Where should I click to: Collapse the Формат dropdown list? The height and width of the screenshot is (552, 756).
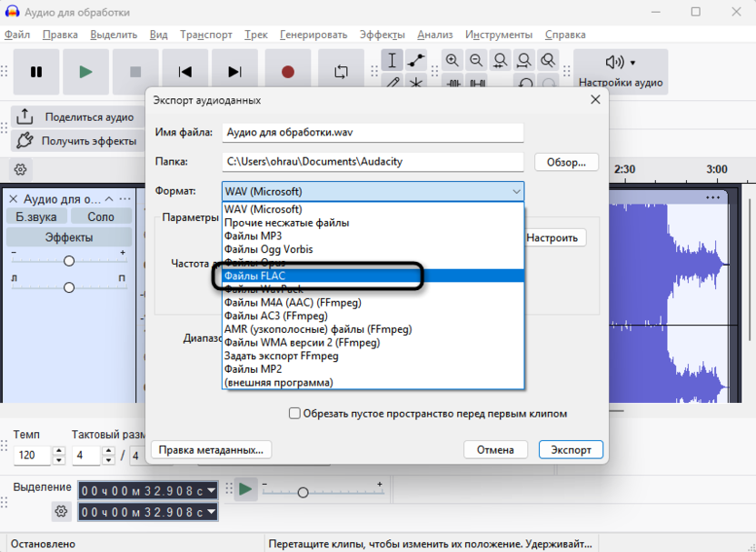point(516,192)
